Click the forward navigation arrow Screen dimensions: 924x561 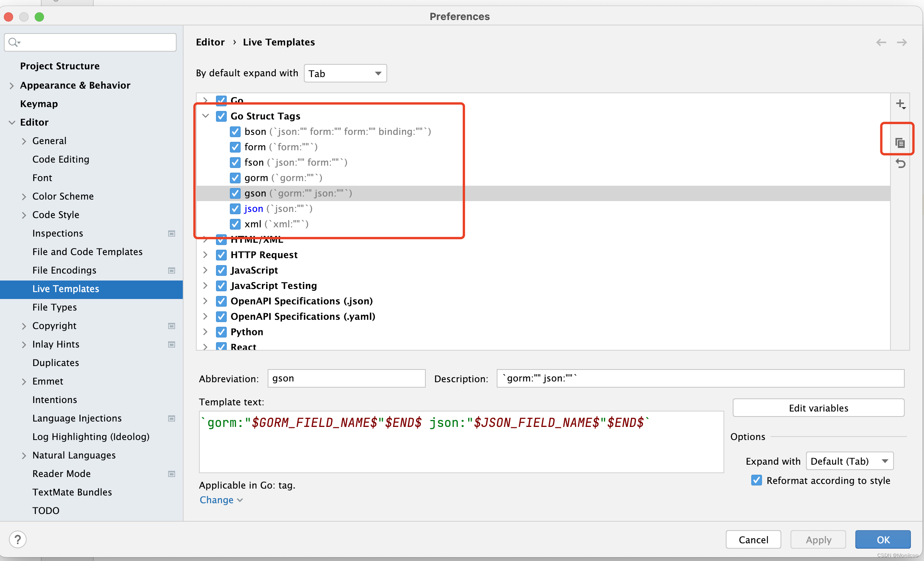902,42
